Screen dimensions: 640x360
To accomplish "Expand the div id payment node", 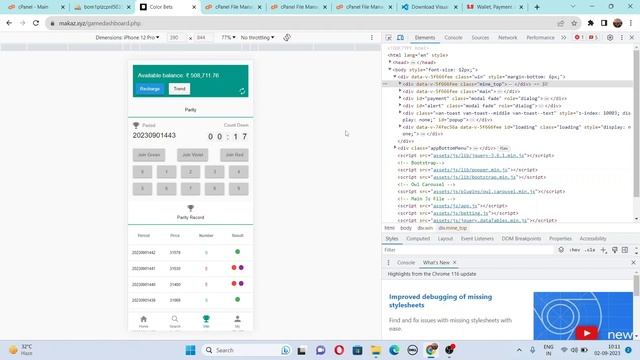I will click(400, 98).
